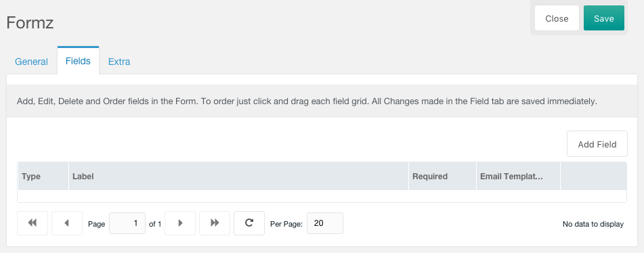Select the Fields tab
This screenshot has height=253, width=644.
click(78, 61)
